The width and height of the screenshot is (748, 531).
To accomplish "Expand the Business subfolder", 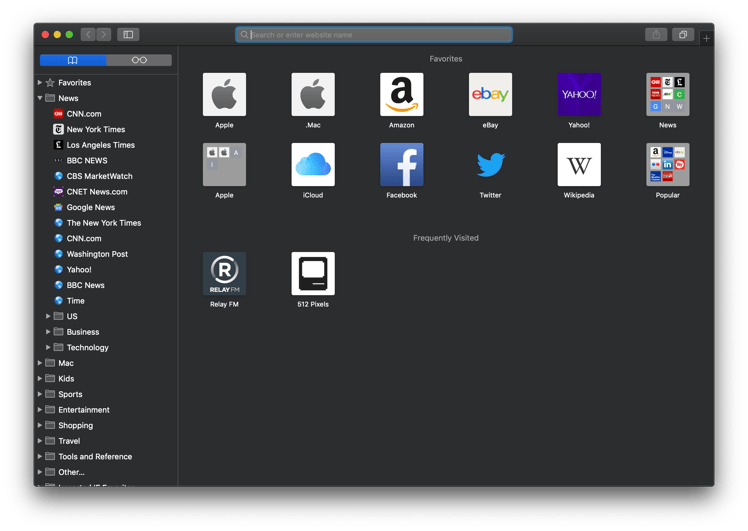I will click(48, 332).
